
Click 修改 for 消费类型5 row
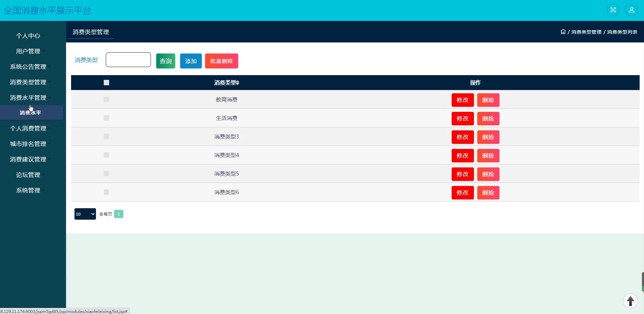click(x=463, y=174)
